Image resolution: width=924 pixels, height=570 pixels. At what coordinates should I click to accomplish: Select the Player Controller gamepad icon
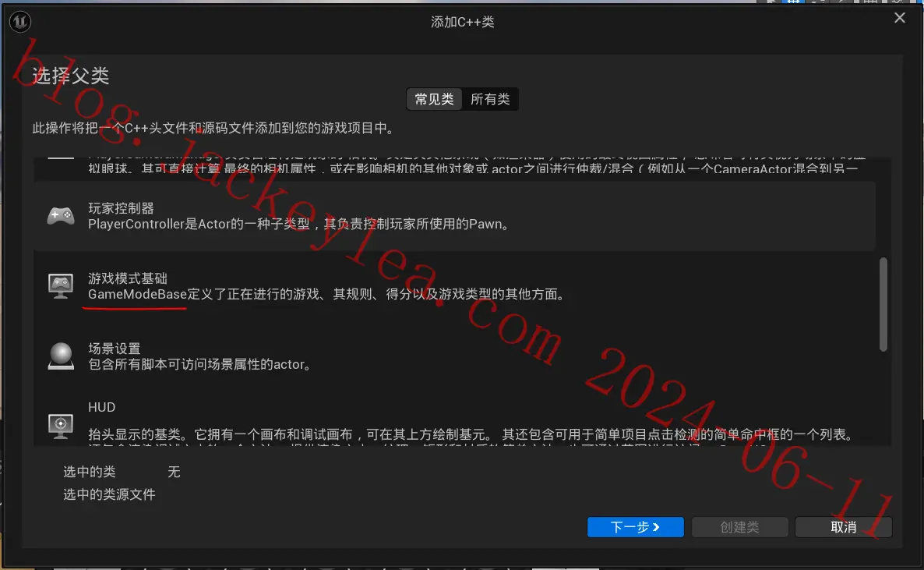point(61,216)
